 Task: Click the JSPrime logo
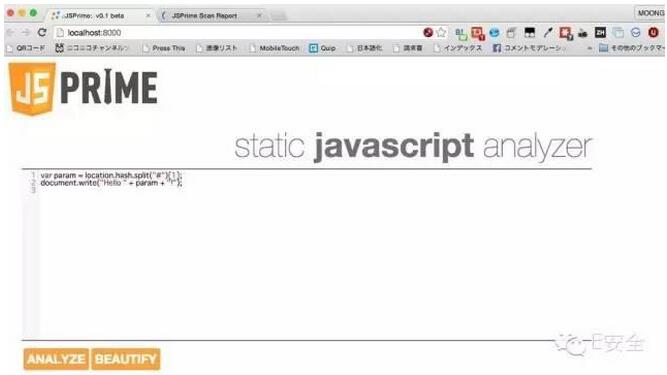pos(83,88)
